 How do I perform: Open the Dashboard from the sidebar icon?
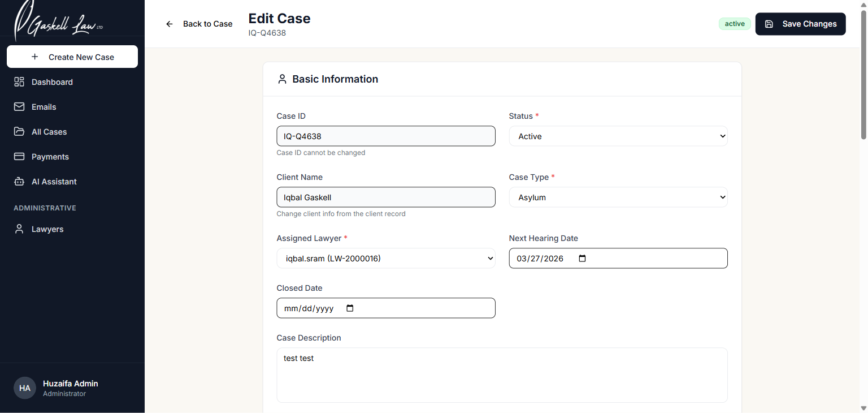point(19,81)
